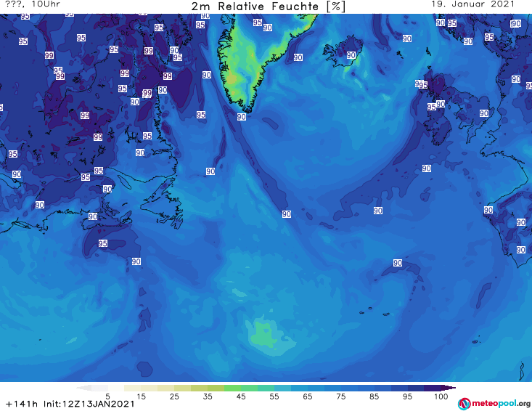The image size is (532, 411).
Task: Click the legend value '95'
Action: click(x=407, y=396)
